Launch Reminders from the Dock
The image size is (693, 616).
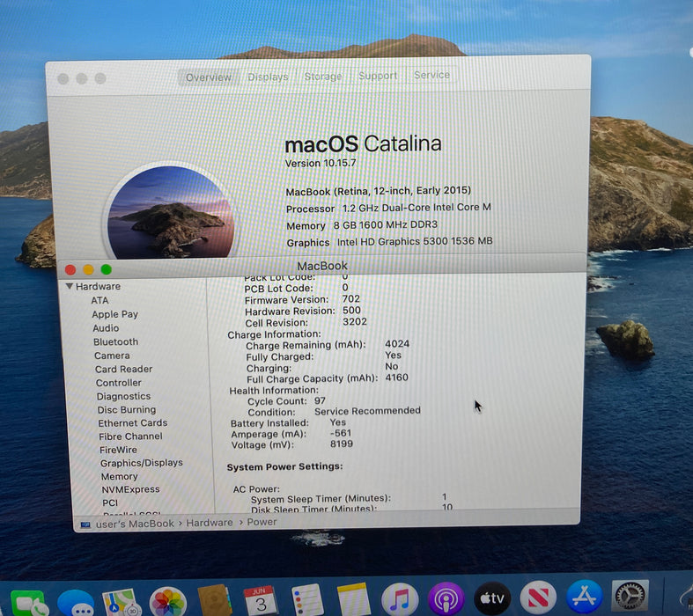coord(307,600)
